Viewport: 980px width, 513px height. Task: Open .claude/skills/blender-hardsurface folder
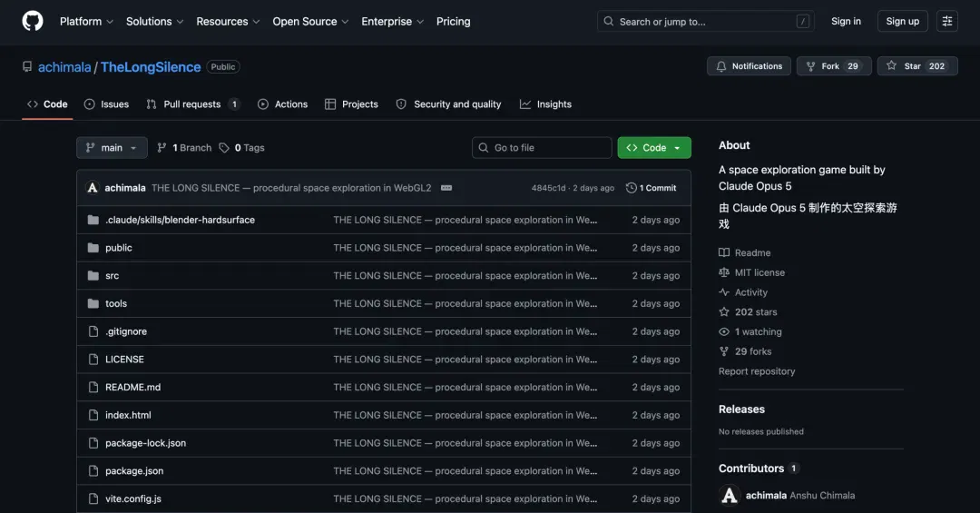pyautogui.click(x=180, y=221)
